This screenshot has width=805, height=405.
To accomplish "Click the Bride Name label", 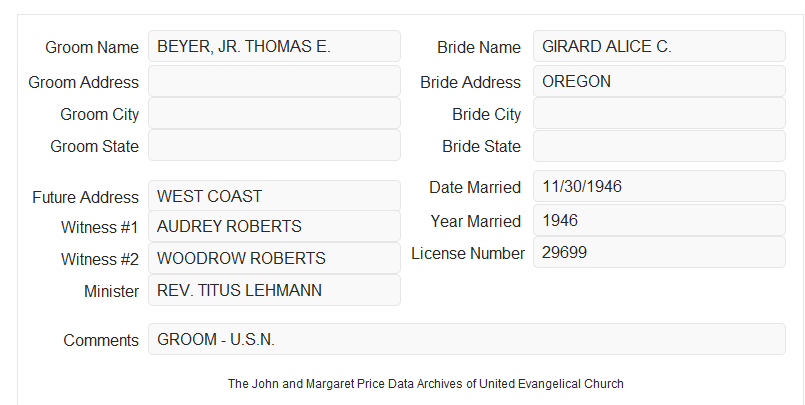I will (x=479, y=47).
